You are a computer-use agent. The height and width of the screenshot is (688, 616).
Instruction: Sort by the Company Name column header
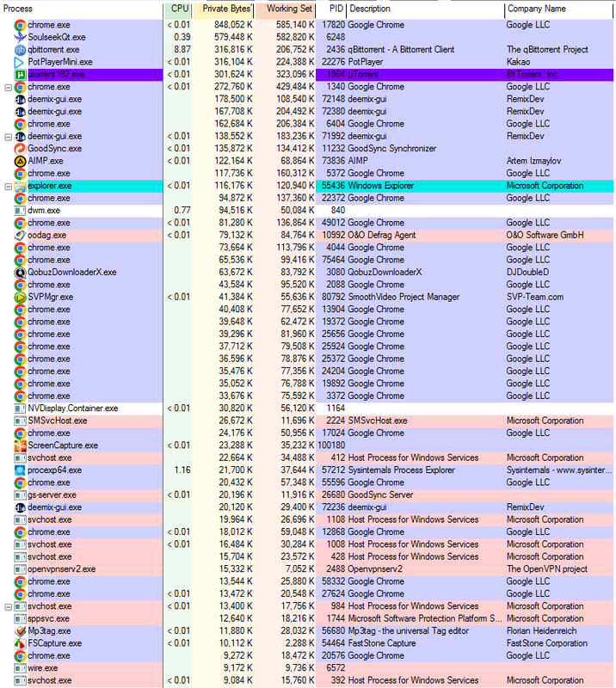[558, 9]
